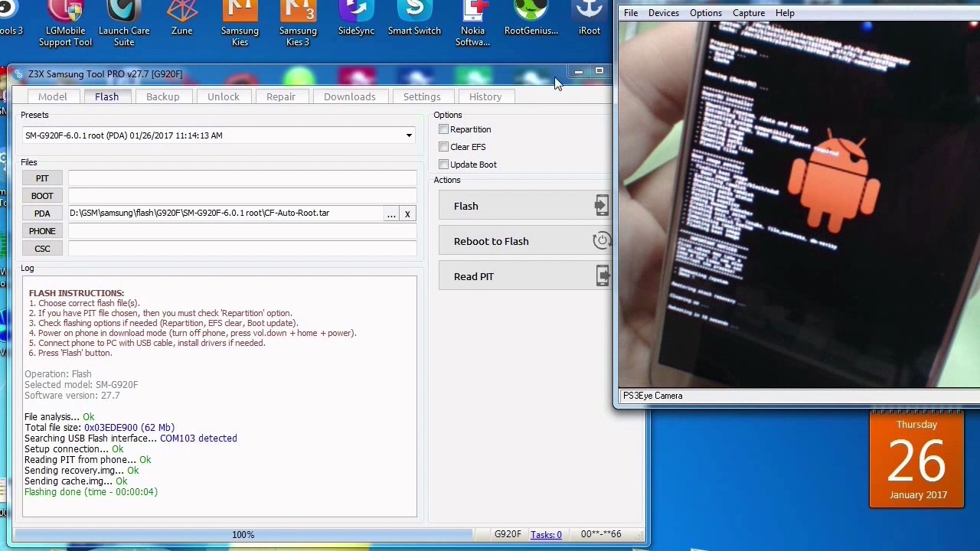Open Samsung Kies desktop icon
Screen dimensions: 980x551
(240, 24)
